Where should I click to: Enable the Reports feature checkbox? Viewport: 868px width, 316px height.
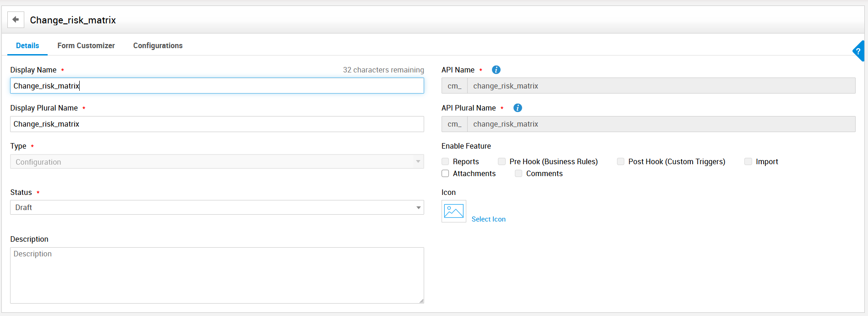click(445, 161)
